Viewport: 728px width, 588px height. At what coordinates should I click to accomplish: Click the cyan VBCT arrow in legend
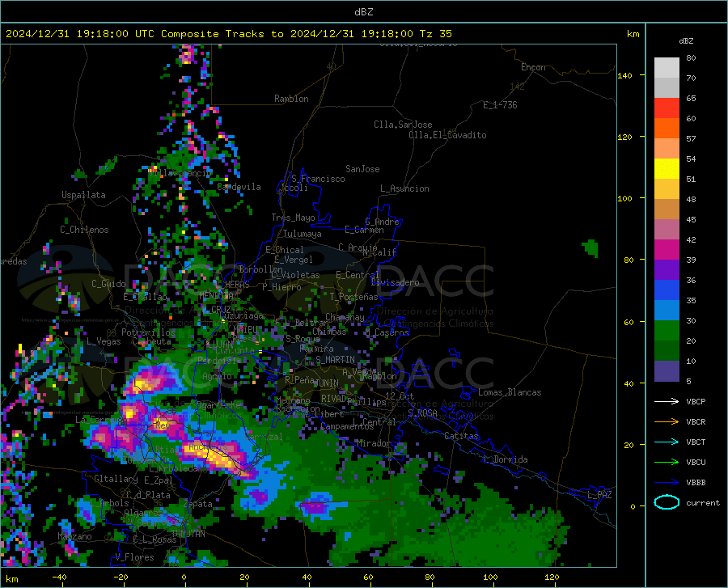click(667, 442)
